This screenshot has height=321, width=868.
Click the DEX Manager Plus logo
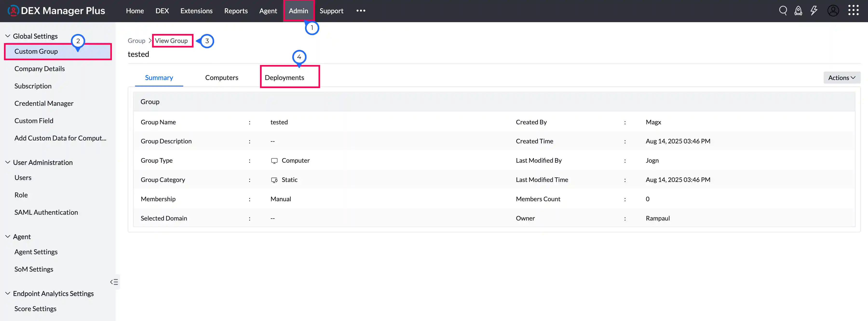pyautogui.click(x=56, y=11)
